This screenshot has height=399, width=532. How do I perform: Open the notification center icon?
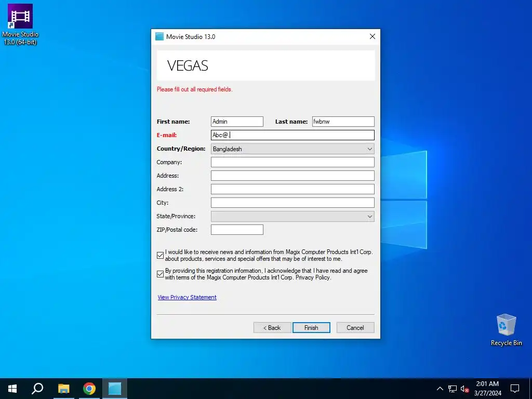[x=515, y=389]
